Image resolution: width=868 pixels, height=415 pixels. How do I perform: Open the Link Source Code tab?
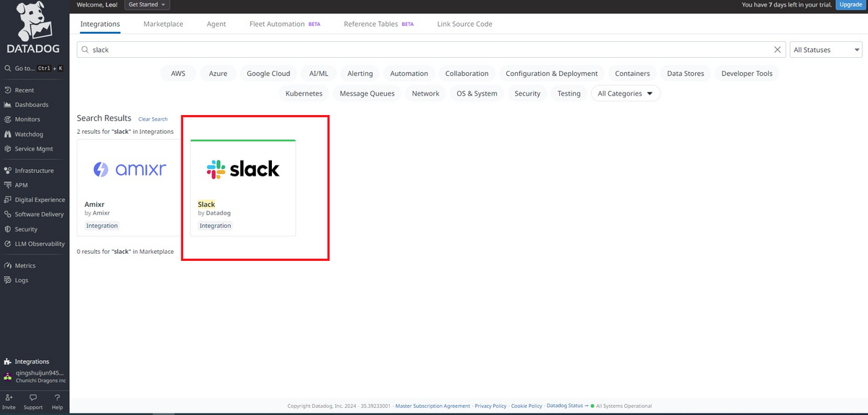click(465, 24)
